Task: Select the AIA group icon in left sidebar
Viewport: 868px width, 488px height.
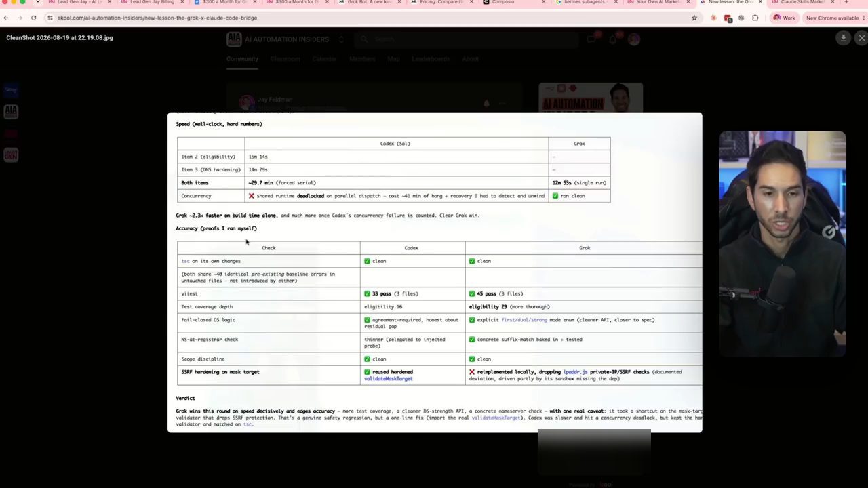Action: tap(11, 112)
